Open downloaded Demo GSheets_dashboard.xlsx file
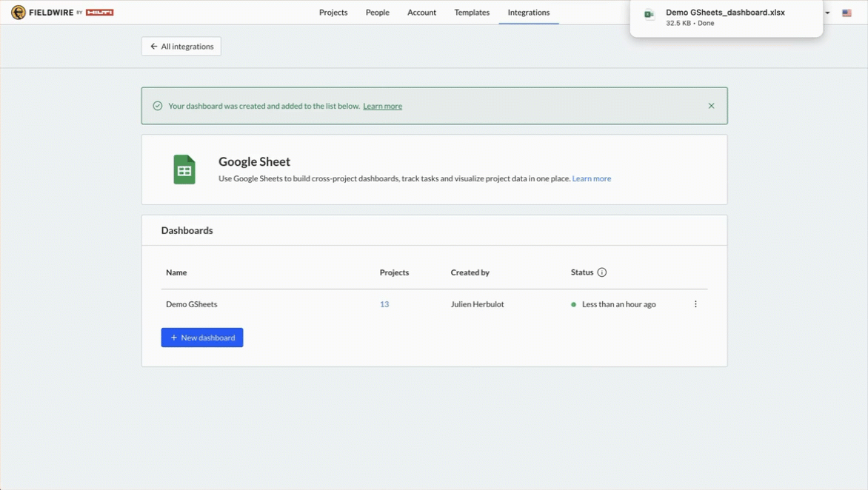 (725, 13)
